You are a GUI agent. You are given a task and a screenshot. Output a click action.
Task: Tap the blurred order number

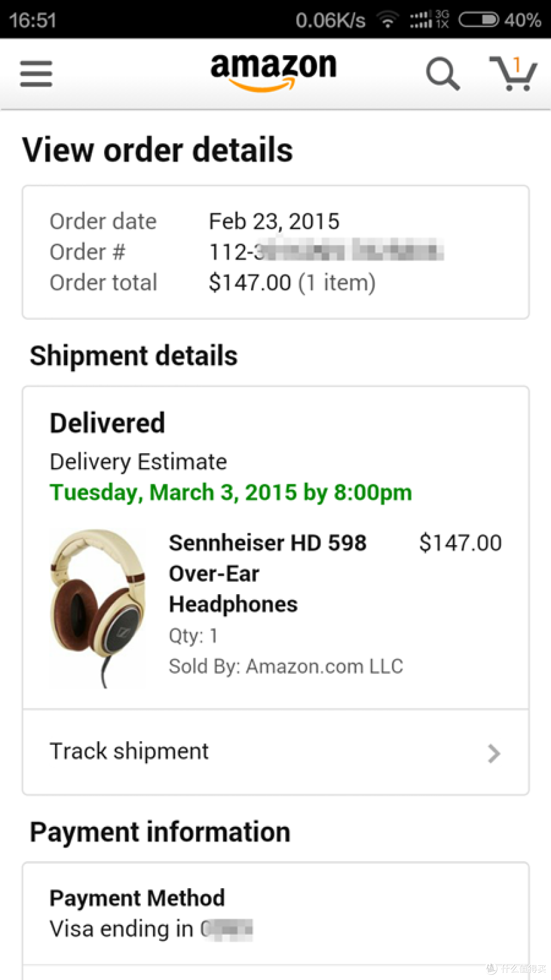click(x=327, y=252)
